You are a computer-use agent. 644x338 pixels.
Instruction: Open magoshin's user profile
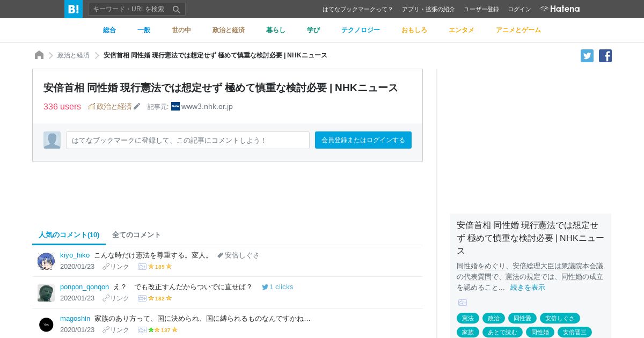(x=75, y=319)
